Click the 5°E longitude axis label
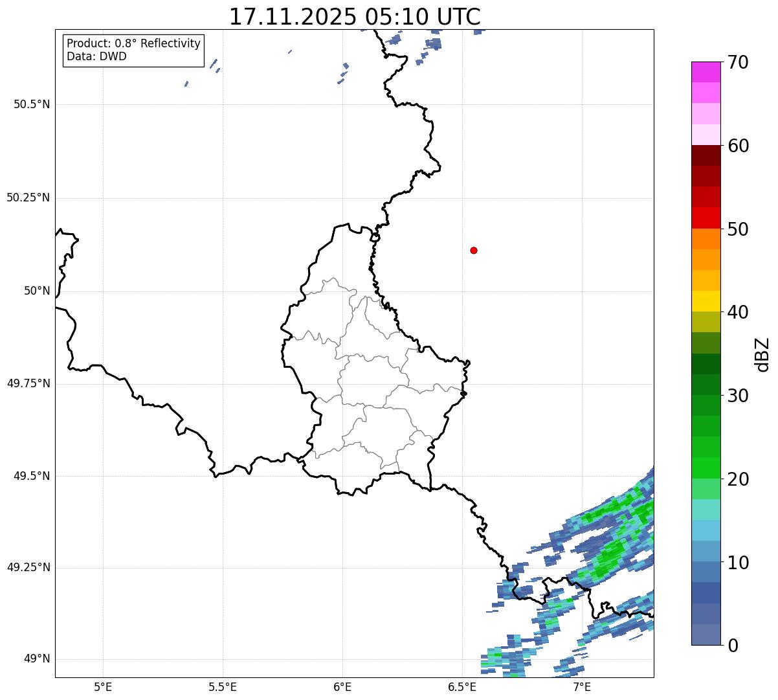Viewport: 778px width, 700px height. coord(103,686)
